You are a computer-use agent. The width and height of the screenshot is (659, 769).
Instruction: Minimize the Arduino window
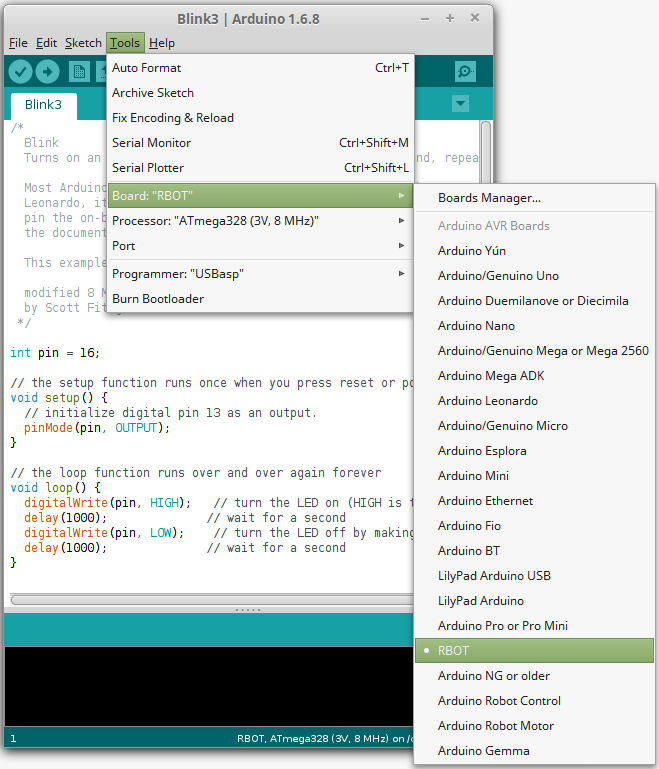[425, 19]
